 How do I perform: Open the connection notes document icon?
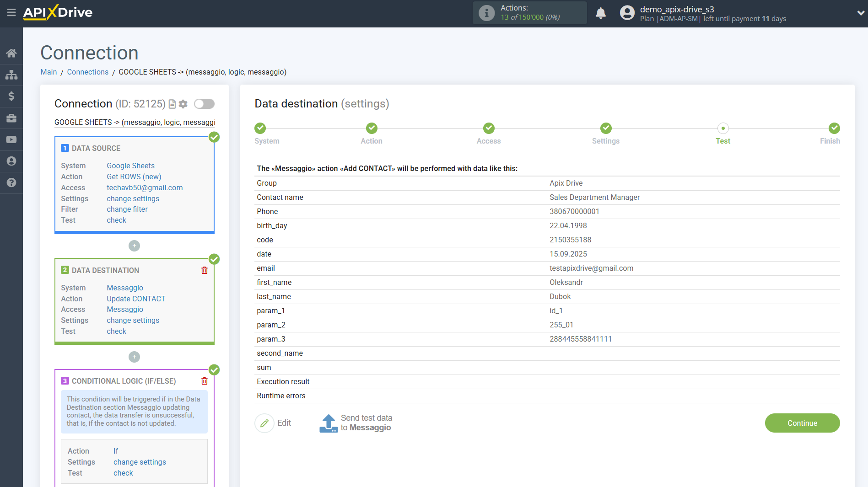(x=172, y=104)
